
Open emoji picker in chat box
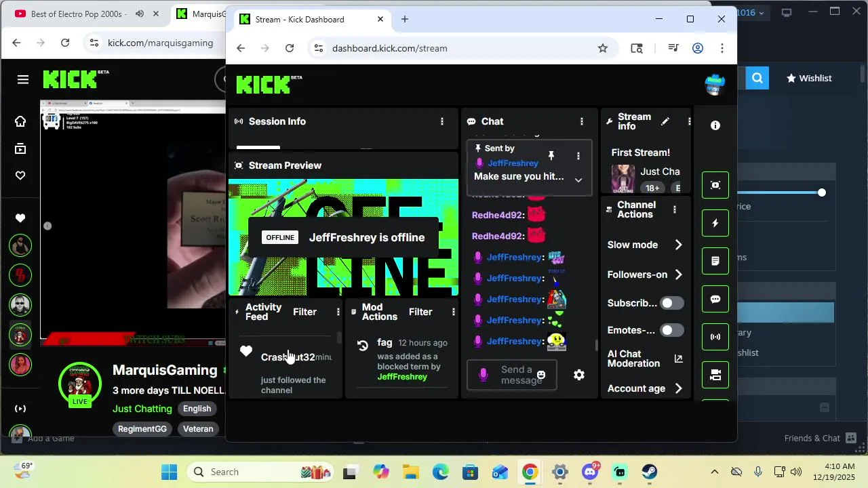541,375
